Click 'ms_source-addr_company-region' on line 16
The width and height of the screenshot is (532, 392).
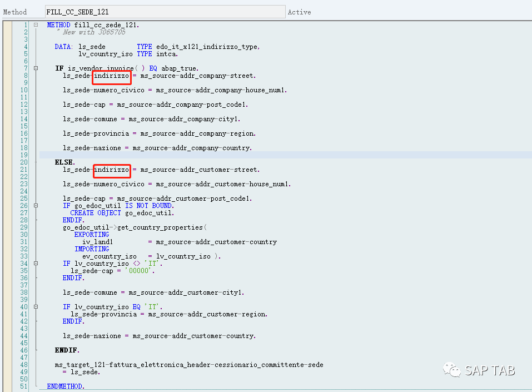click(198, 133)
